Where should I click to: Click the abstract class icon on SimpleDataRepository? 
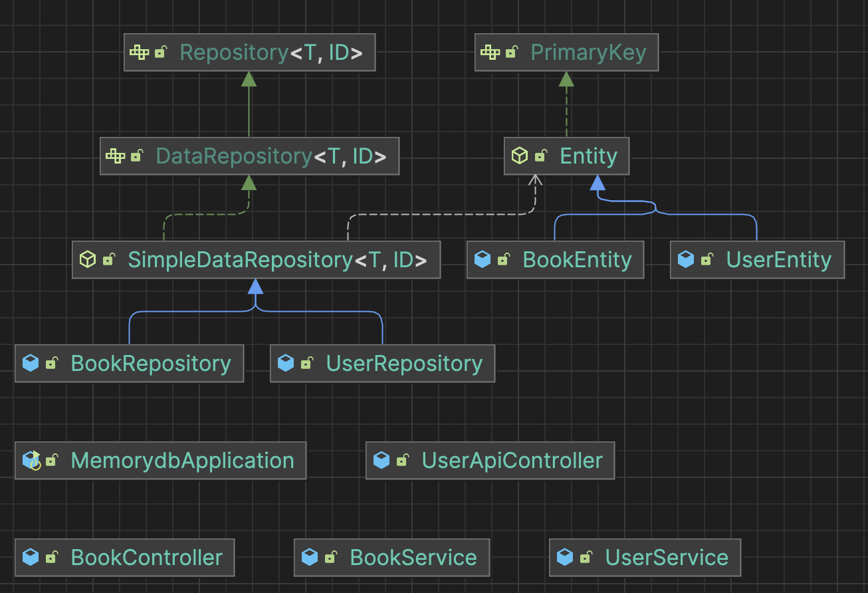point(87,259)
